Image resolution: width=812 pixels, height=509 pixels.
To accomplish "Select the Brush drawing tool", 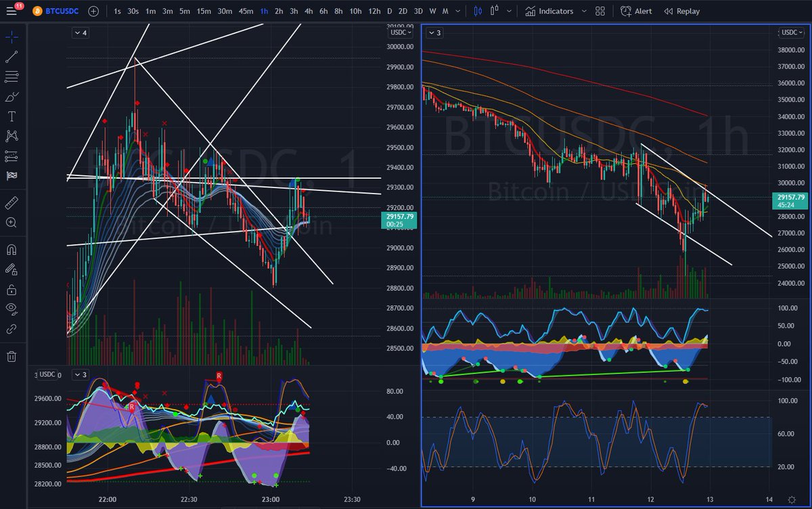I will (x=12, y=97).
